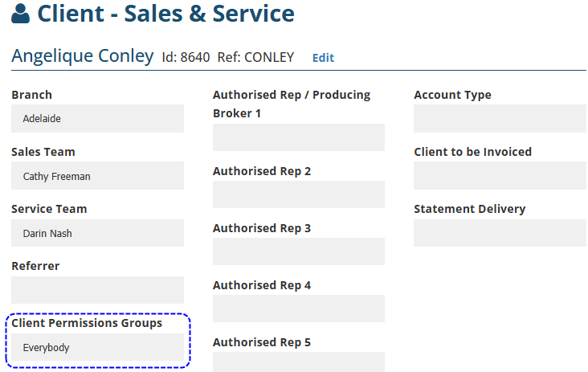The width and height of the screenshot is (588, 372).
Task: Click the client person icon in header
Action: (22, 14)
